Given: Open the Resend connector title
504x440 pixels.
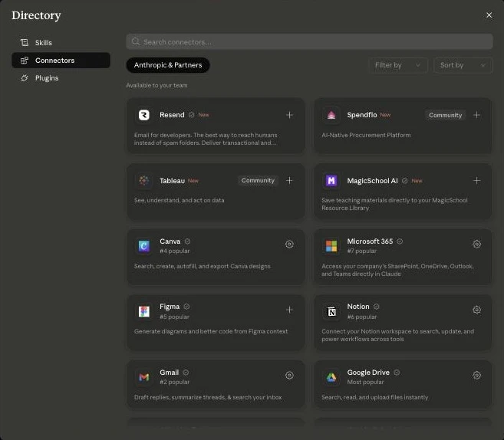Looking at the screenshot, I should pyautogui.click(x=172, y=115).
